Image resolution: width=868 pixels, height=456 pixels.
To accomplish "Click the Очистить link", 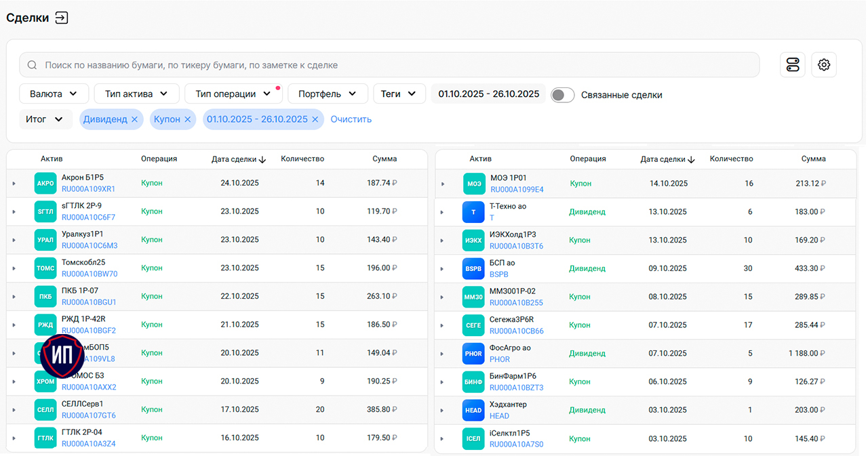I will (351, 119).
